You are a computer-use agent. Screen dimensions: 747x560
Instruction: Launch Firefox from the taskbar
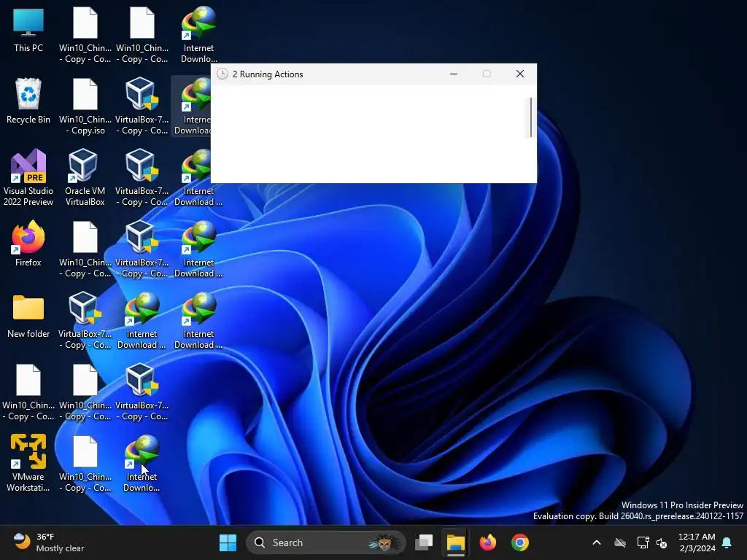pyautogui.click(x=487, y=542)
